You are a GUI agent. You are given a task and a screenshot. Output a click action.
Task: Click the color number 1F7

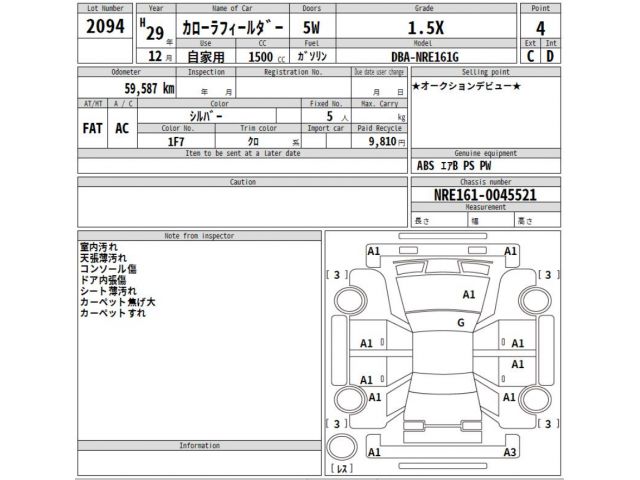click(x=176, y=142)
